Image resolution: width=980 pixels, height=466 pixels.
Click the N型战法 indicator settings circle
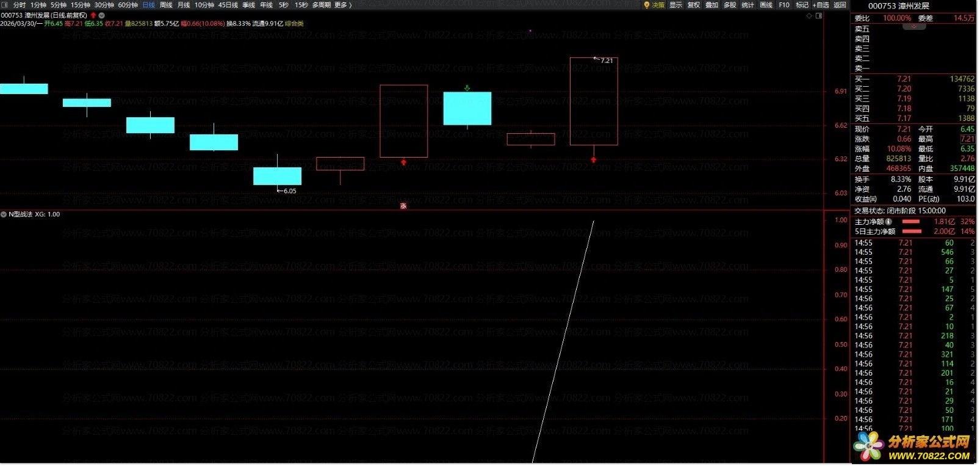(x=4, y=214)
